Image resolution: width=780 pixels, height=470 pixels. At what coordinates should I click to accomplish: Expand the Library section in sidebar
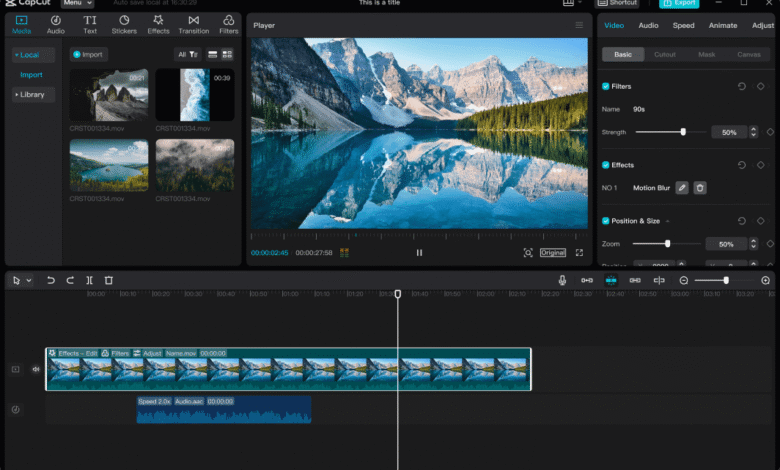[x=30, y=94]
